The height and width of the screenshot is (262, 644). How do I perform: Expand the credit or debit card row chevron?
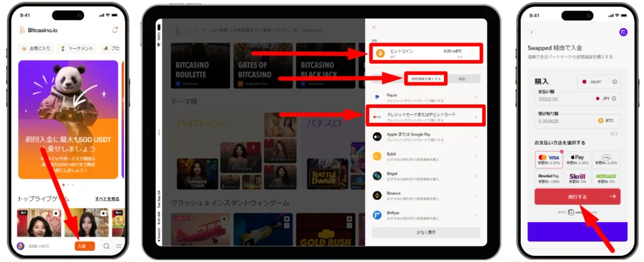[x=476, y=117]
